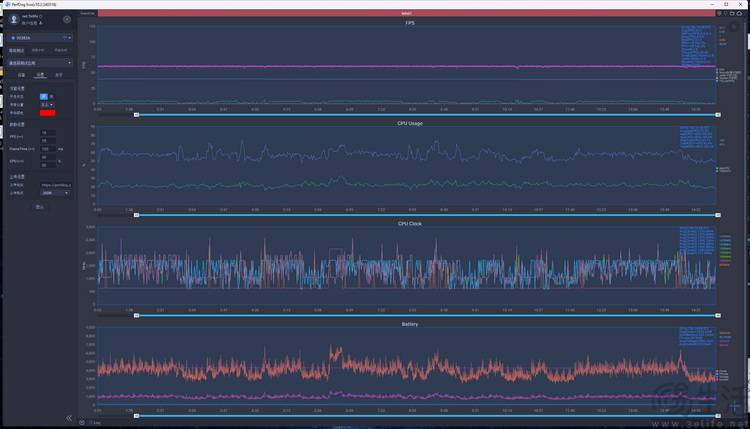Click the folder icon in top-right toolbar
This screenshot has width=750, height=429.
(x=732, y=13)
